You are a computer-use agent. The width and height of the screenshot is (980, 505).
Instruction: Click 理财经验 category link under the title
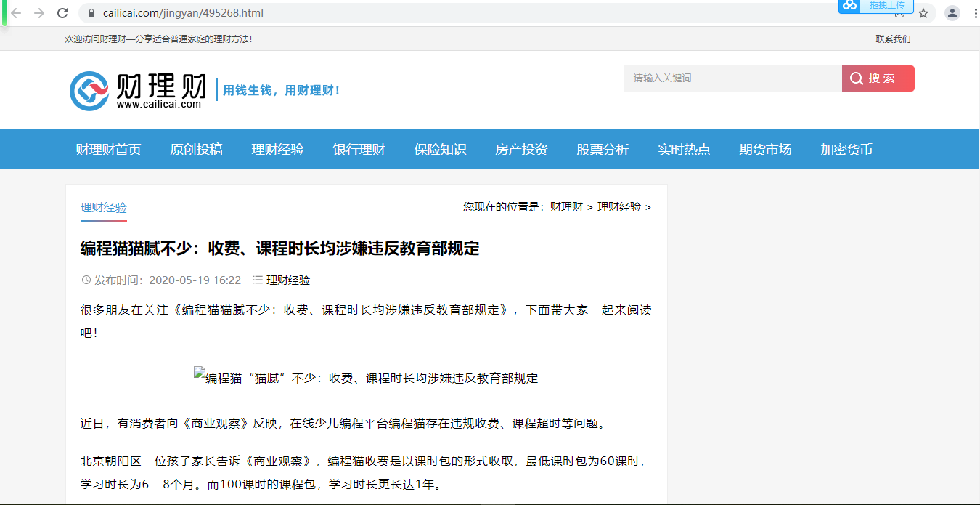pyautogui.click(x=288, y=280)
